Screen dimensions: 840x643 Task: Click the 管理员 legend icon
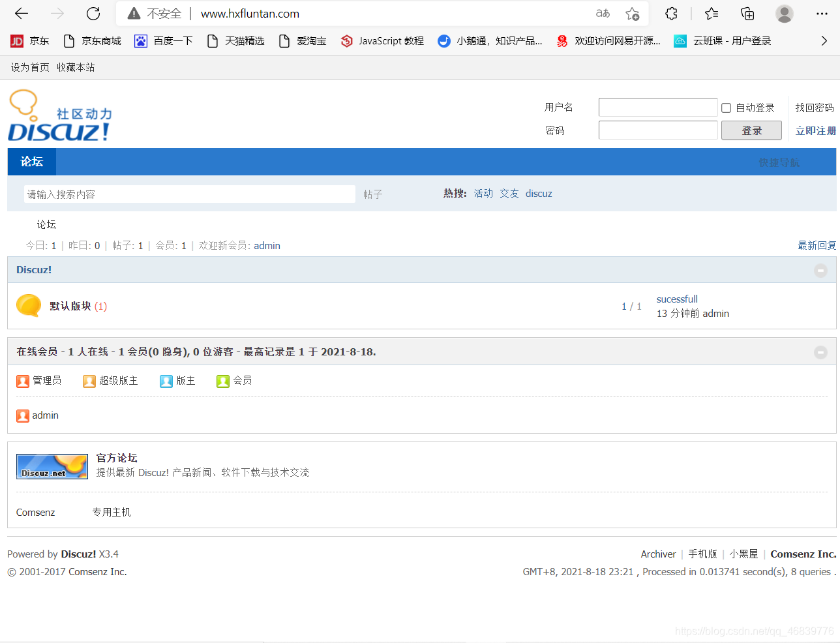click(x=23, y=381)
